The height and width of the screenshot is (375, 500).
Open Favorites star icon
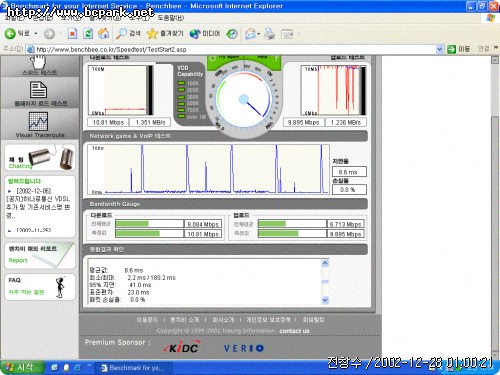point(152,33)
